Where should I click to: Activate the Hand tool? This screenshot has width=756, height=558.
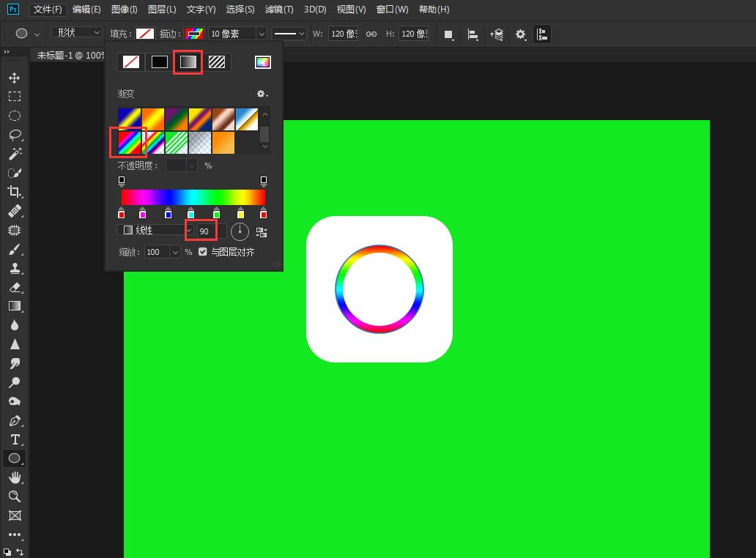pos(14,477)
